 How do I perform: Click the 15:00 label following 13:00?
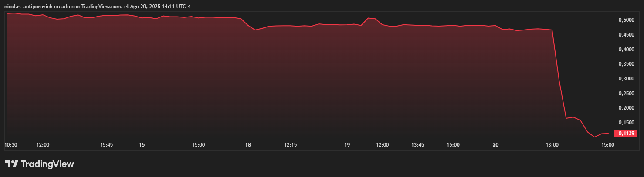(608, 144)
